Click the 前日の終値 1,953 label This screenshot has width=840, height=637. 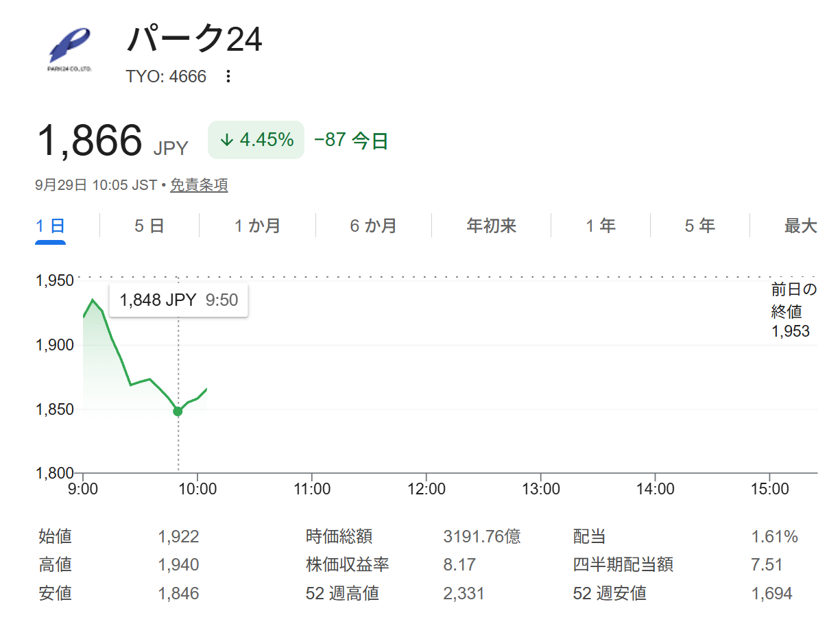click(793, 311)
